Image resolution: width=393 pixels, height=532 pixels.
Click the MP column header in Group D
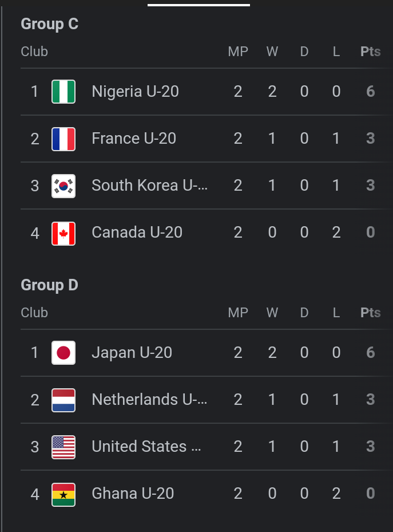pos(238,313)
